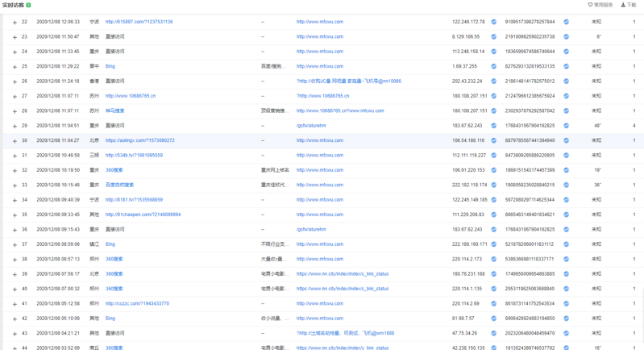Click the green badge beside 实时访客 title
The image size is (644, 350).
(x=28, y=5)
